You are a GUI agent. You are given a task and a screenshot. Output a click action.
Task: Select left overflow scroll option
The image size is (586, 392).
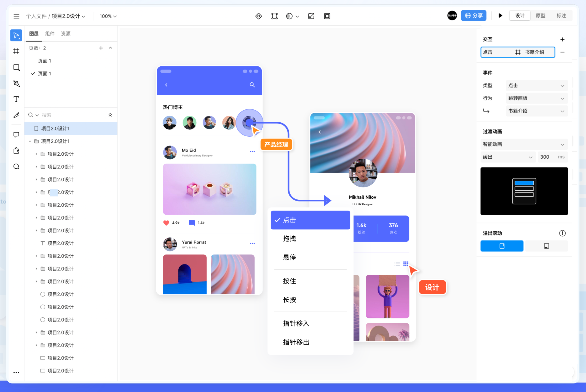502,246
